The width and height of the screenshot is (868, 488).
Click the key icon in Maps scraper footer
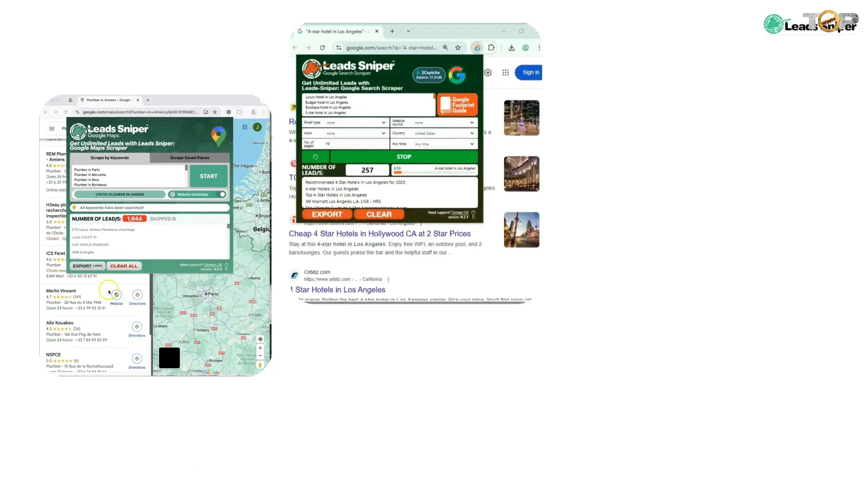point(226,267)
